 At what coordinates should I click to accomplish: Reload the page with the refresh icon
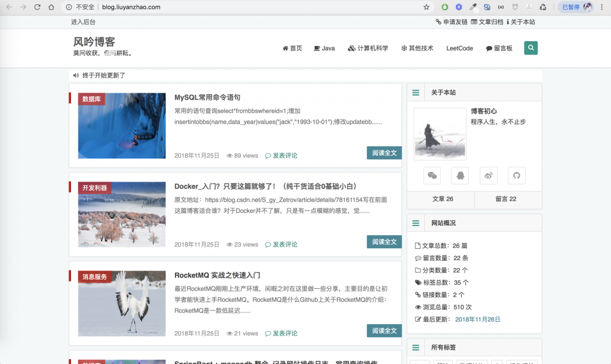coord(38,7)
